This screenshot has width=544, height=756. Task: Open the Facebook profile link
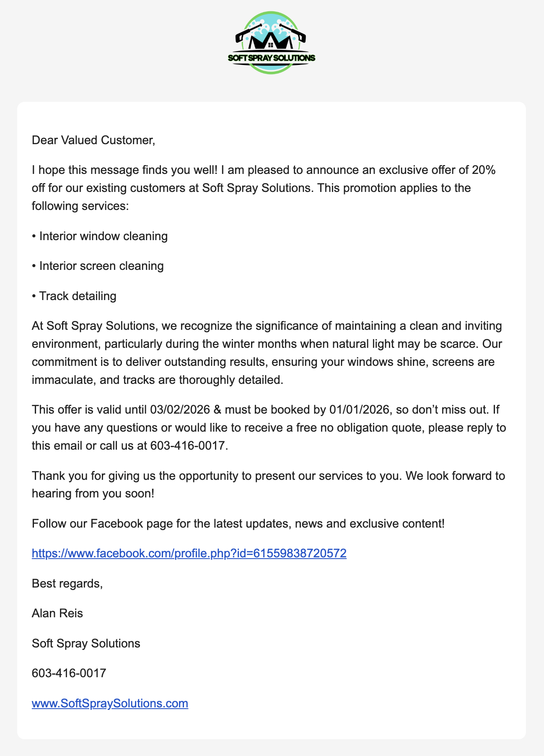coord(189,554)
